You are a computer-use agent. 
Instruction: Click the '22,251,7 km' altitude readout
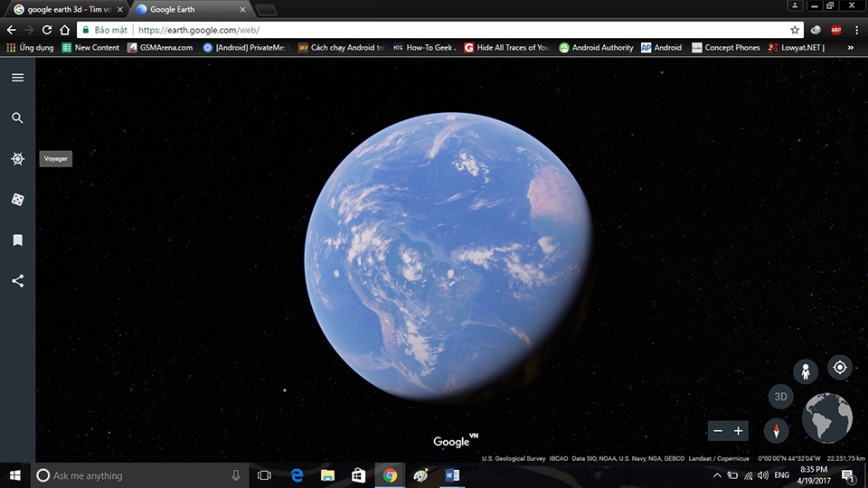click(846, 458)
